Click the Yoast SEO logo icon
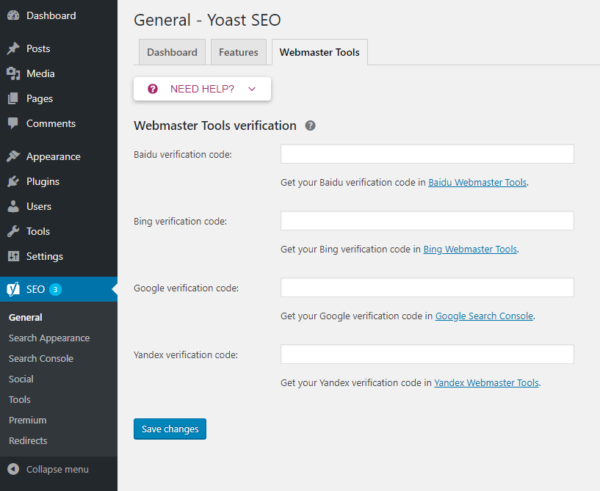The height and width of the screenshot is (491, 600). tap(12, 289)
